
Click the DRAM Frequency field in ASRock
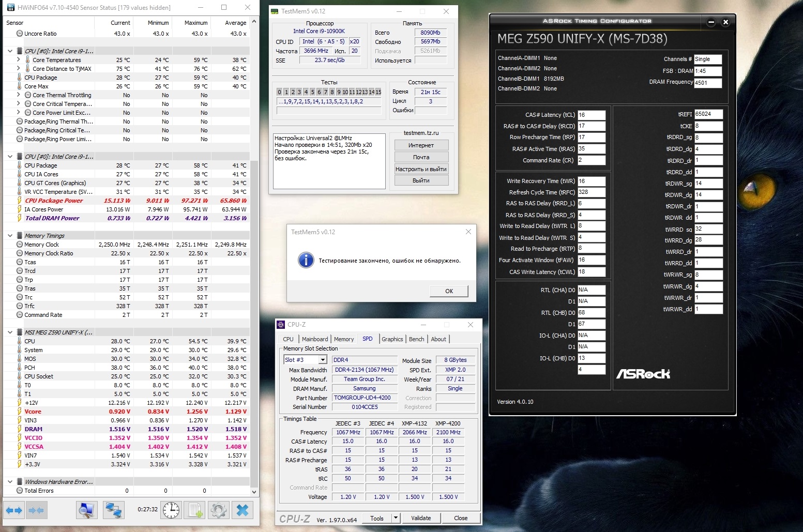click(708, 83)
